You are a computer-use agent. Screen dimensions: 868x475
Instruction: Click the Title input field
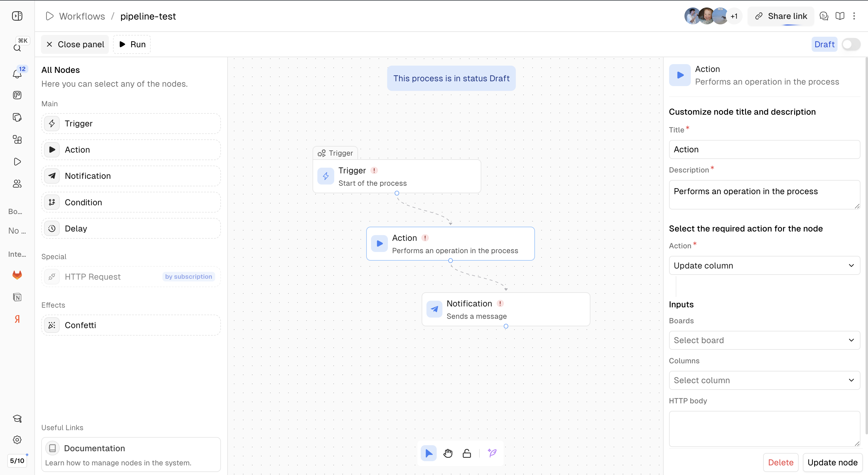(764, 150)
